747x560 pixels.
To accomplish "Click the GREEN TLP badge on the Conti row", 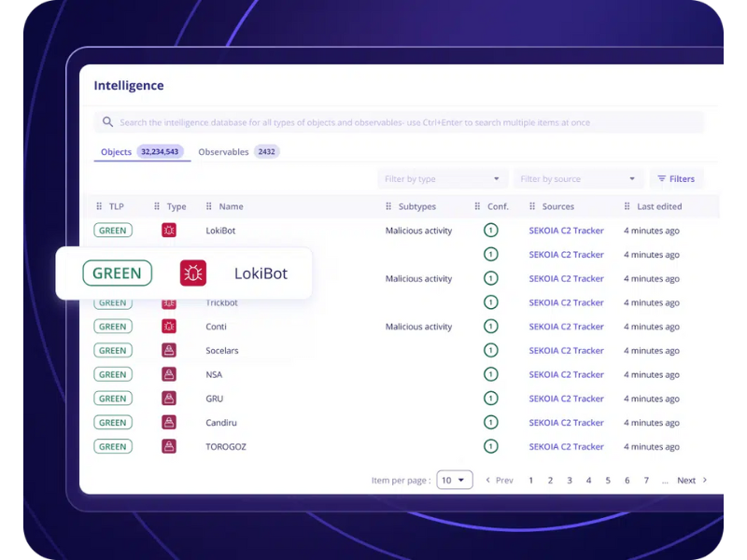I will tap(112, 326).
